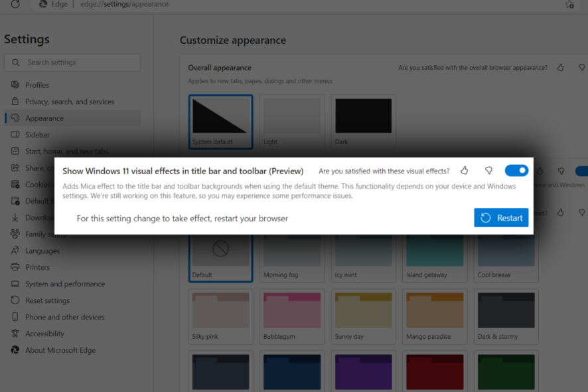This screenshot has height=392, width=588.
Task: Click thumbs down for visual effects feedback
Action: 488,171
